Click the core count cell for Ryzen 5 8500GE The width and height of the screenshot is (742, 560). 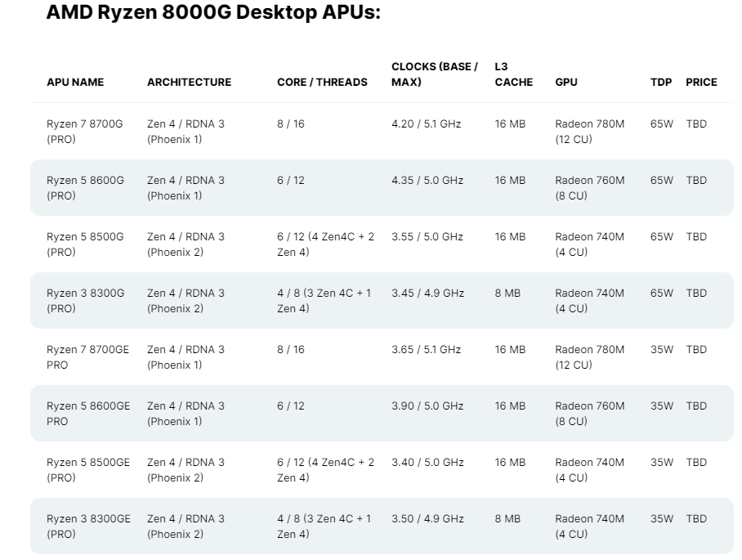tap(325, 469)
